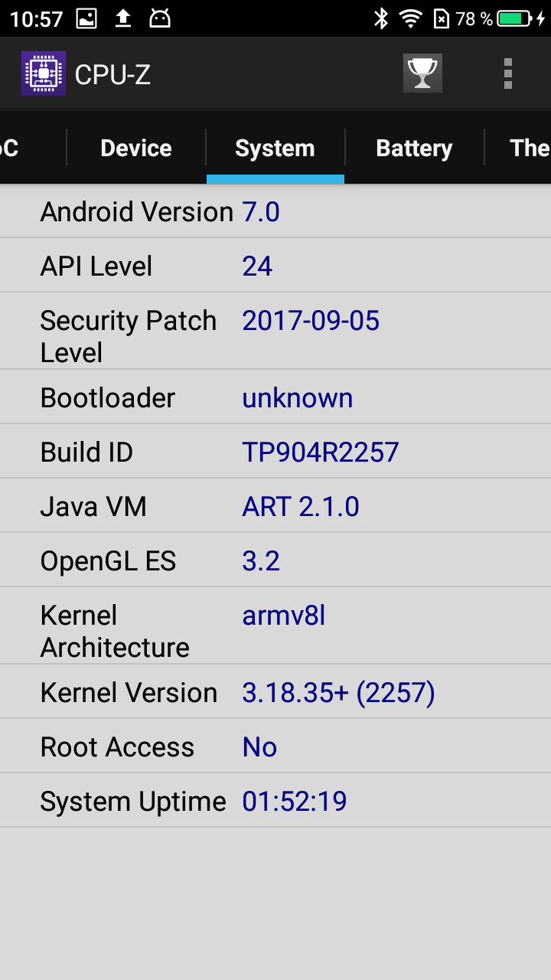Tap the Wi-Fi signal status icon
The image size is (551, 980).
pyautogui.click(x=412, y=18)
